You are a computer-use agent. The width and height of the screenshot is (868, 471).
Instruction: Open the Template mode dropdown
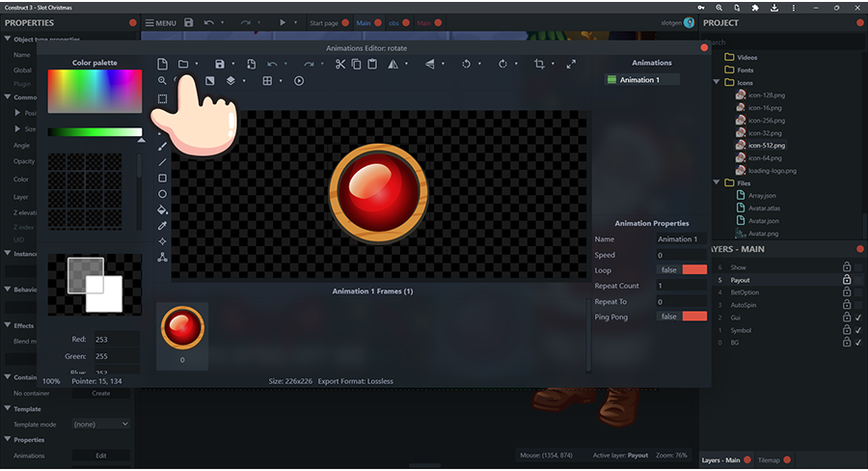tap(100, 424)
